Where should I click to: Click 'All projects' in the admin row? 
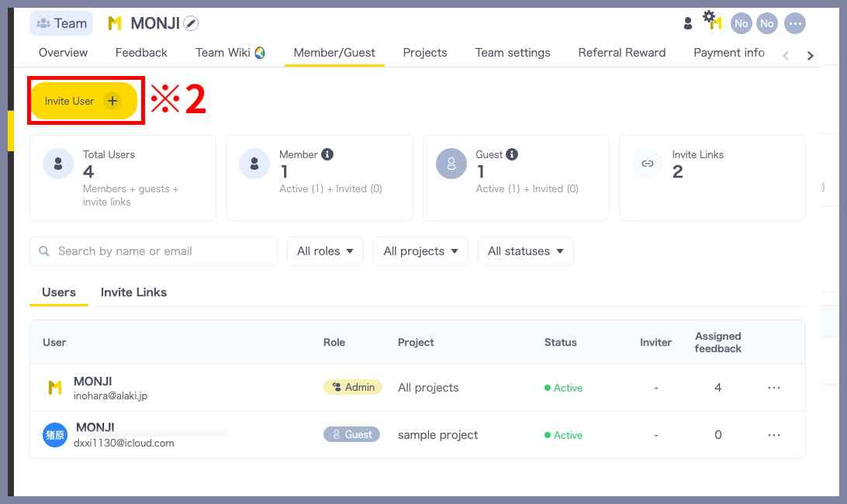(428, 388)
